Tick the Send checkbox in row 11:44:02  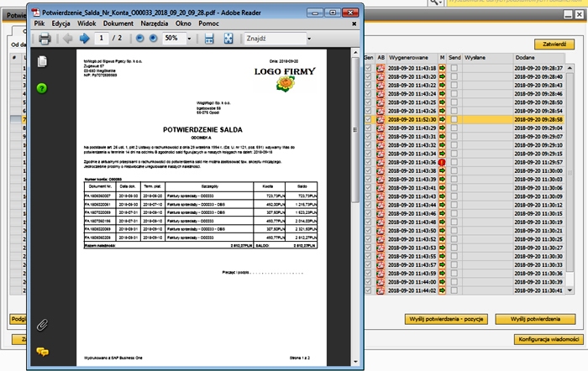pos(454,290)
